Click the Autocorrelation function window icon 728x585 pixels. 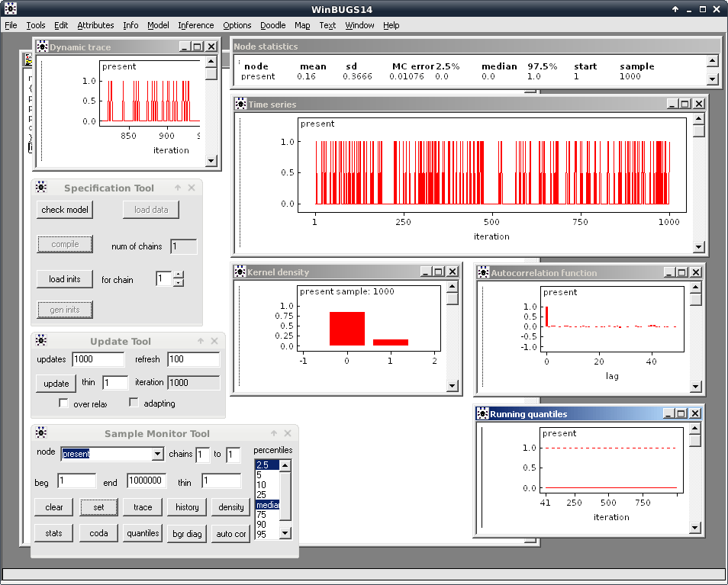point(482,272)
